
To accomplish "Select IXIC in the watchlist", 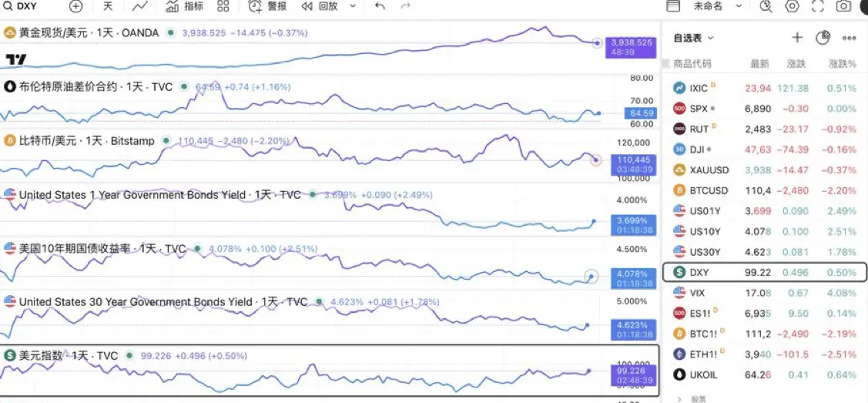I will click(x=765, y=88).
